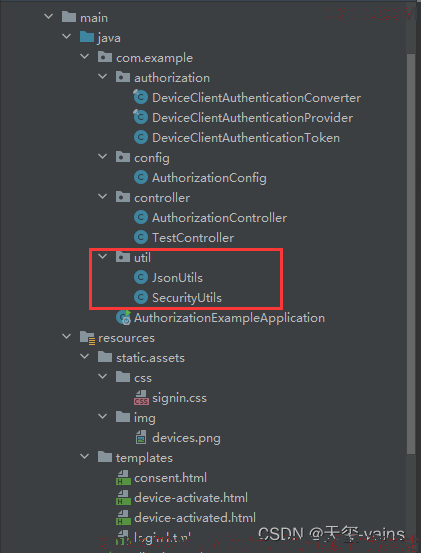Select device-activated.html template

pyautogui.click(x=195, y=518)
